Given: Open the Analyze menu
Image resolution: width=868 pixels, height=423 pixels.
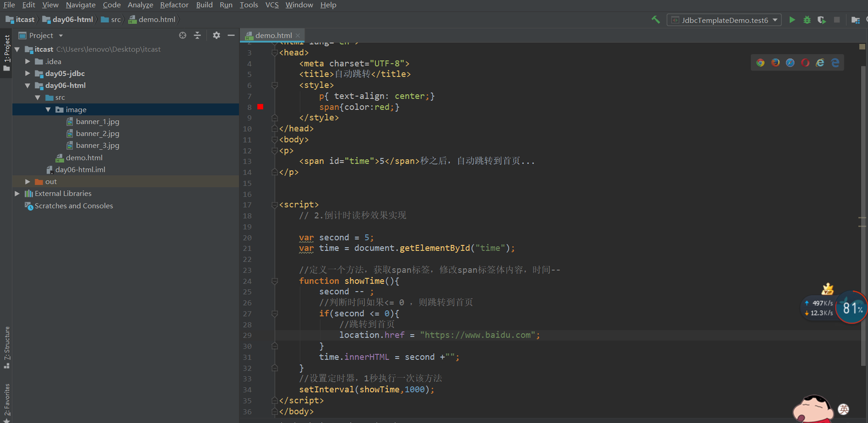Looking at the screenshot, I should [140, 5].
